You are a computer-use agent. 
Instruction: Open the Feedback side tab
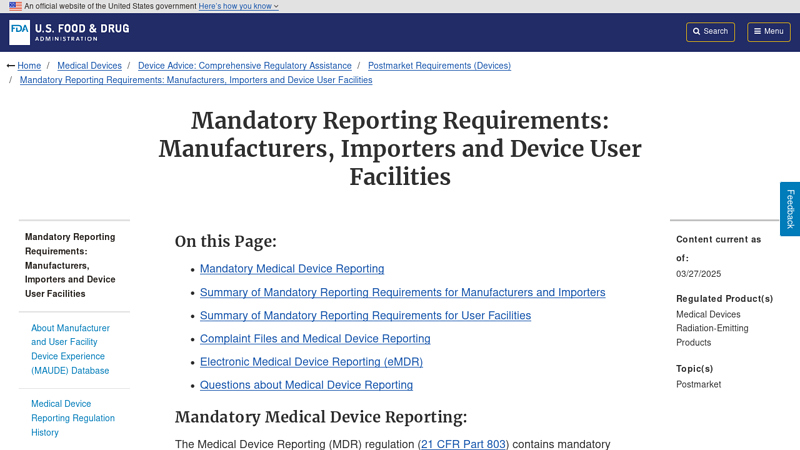coord(790,209)
